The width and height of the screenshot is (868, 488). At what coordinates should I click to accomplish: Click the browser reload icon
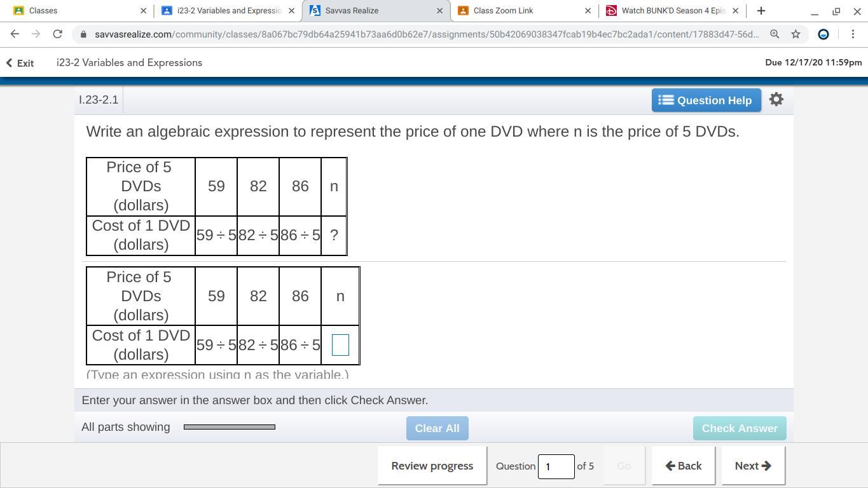click(x=57, y=34)
